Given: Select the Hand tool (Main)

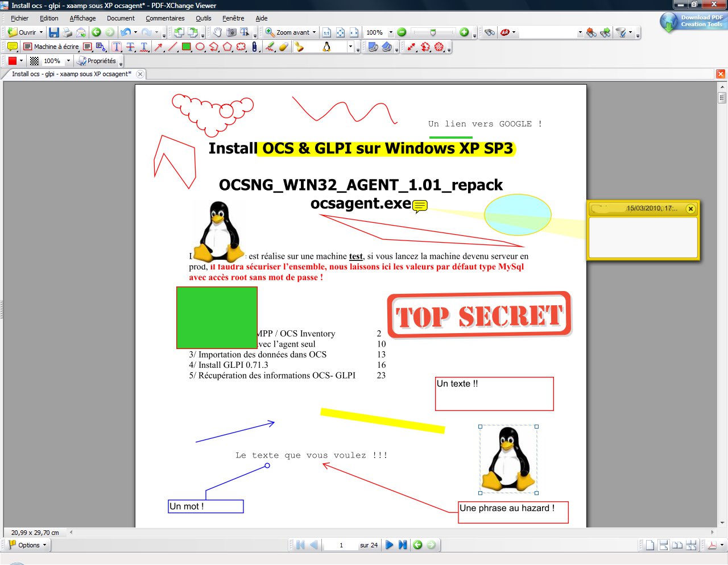Looking at the screenshot, I should click(218, 32).
